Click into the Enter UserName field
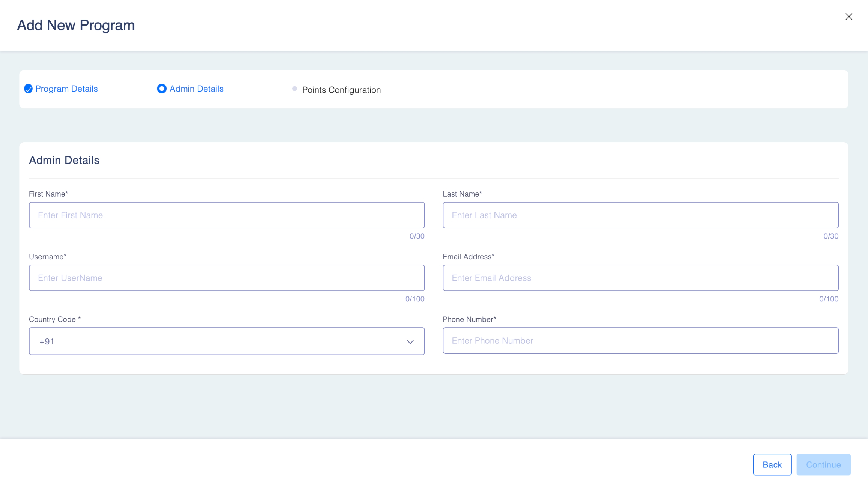868x490 pixels. [x=227, y=278]
